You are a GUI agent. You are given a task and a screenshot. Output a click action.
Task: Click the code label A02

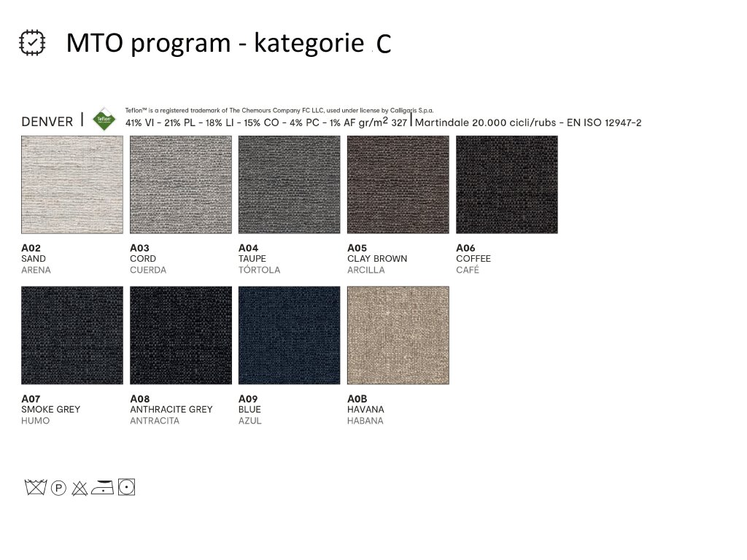tap(31, 248)
